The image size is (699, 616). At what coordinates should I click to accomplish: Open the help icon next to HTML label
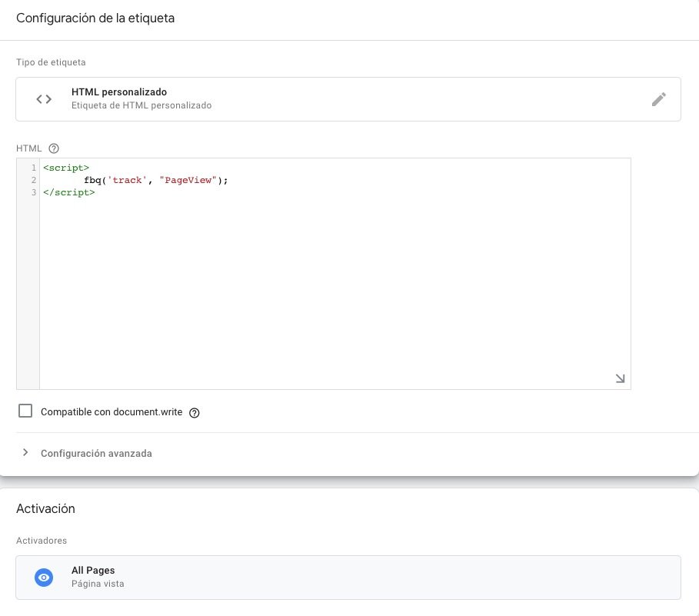tap(54, 148)
